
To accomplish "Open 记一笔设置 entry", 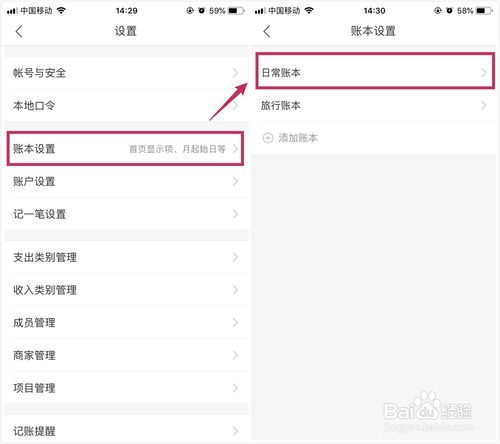I will coord(126,214).
